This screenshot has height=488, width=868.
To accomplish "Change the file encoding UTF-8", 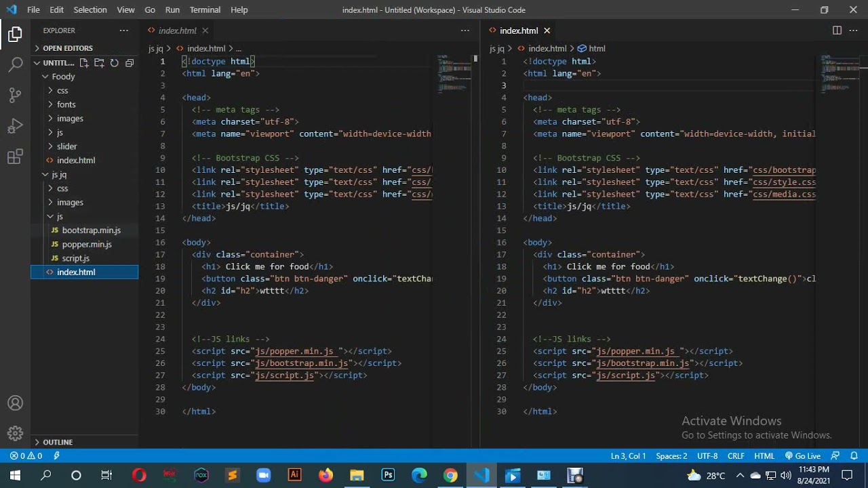I will [x=707, y=456].
